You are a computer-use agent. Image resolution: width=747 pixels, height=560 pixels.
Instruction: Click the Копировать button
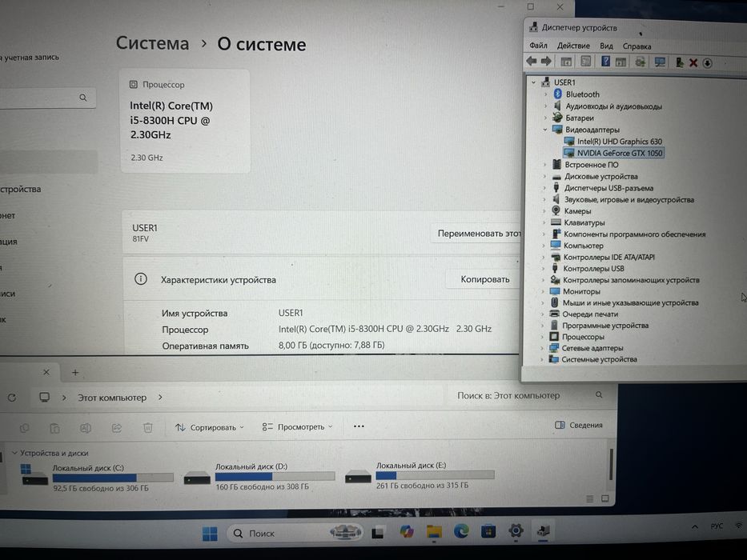coord(484,279)
